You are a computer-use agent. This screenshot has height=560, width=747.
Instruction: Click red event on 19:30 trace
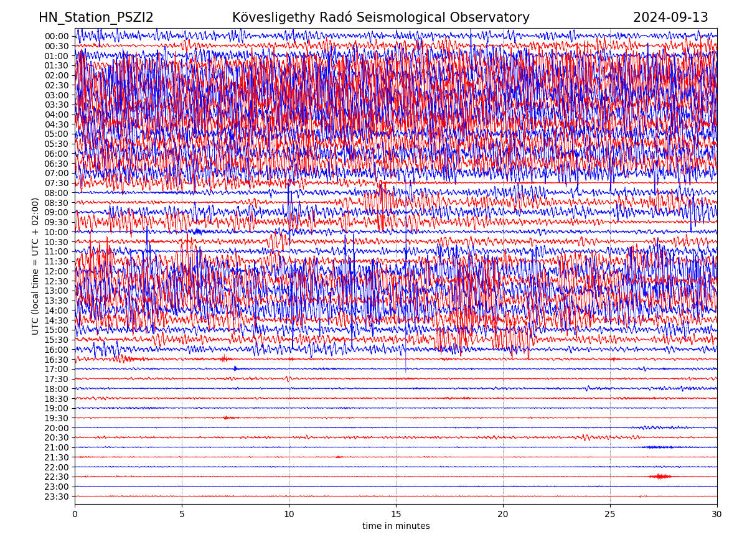point(227,418)
